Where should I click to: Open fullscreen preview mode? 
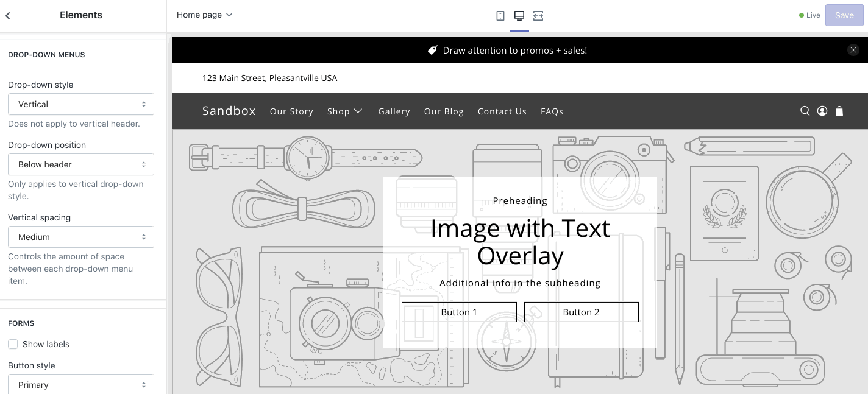(538, 15)
